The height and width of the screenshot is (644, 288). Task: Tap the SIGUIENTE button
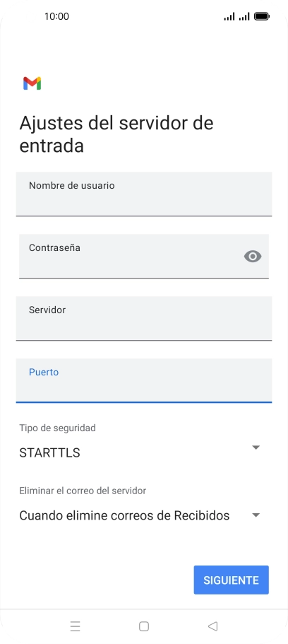[232, 580]
